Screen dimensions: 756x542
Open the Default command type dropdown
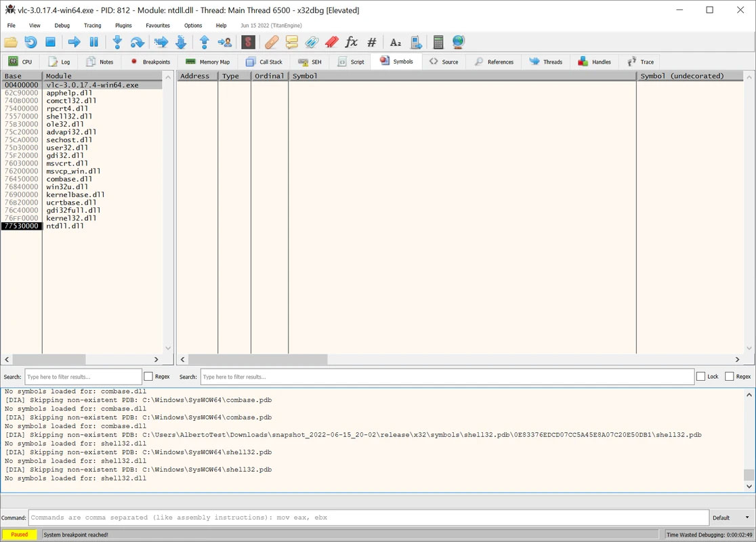(731, 518)
